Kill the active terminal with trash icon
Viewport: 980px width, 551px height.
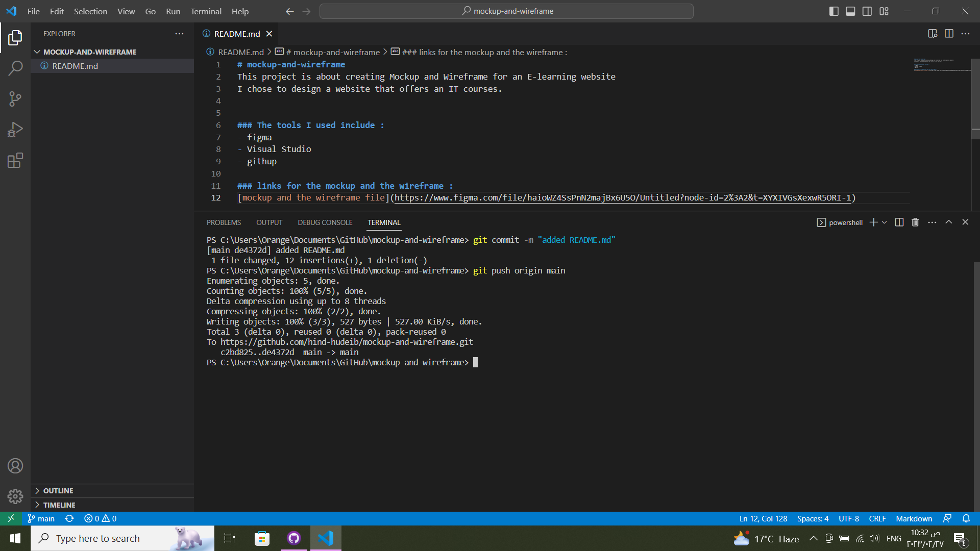(x=915, y=222)
